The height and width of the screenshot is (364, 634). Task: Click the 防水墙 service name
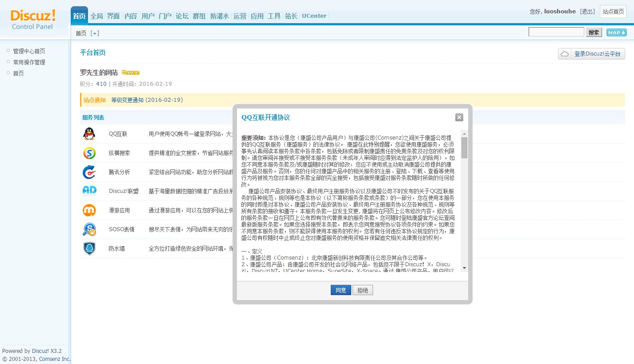117,248
